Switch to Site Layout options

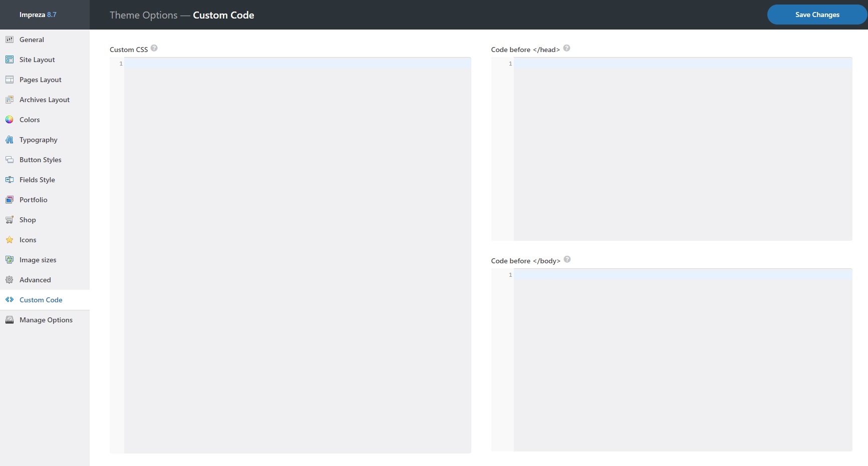tap(45, 60)
